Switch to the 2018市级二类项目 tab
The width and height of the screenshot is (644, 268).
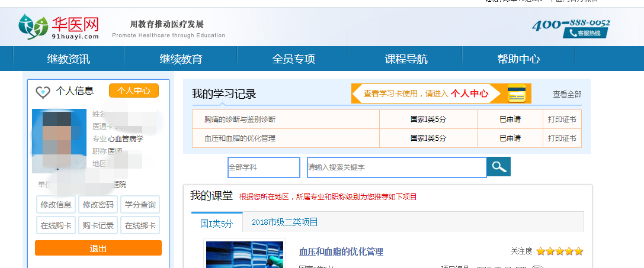click(x=284, y=222)
